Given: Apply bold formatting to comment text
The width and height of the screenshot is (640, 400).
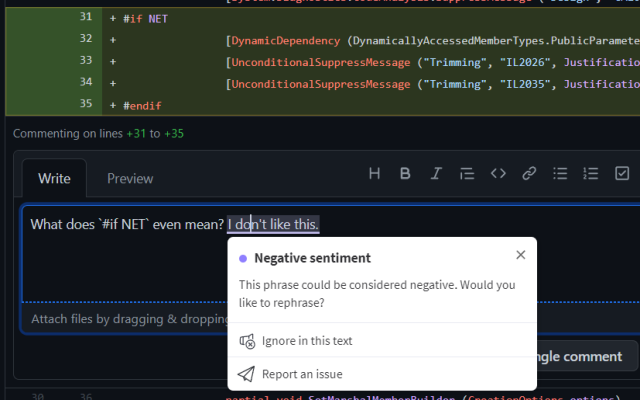Looking at the screenshot, I should [405, 173].
